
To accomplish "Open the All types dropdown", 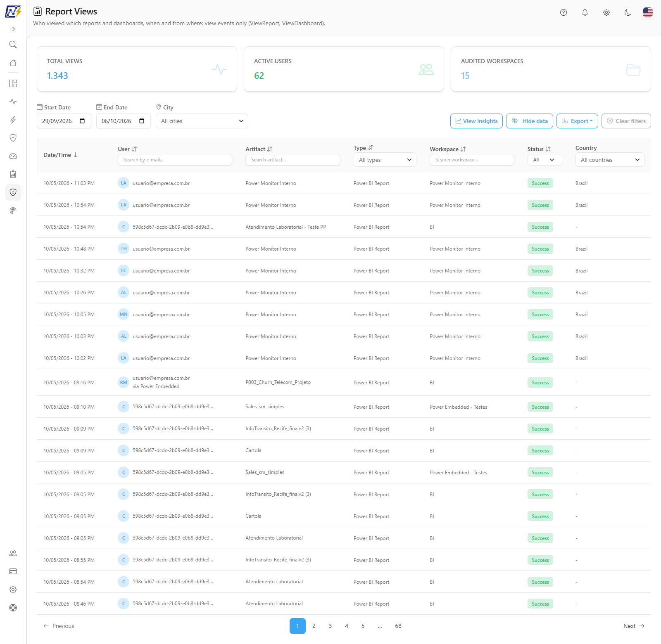I will click(385, 160).
